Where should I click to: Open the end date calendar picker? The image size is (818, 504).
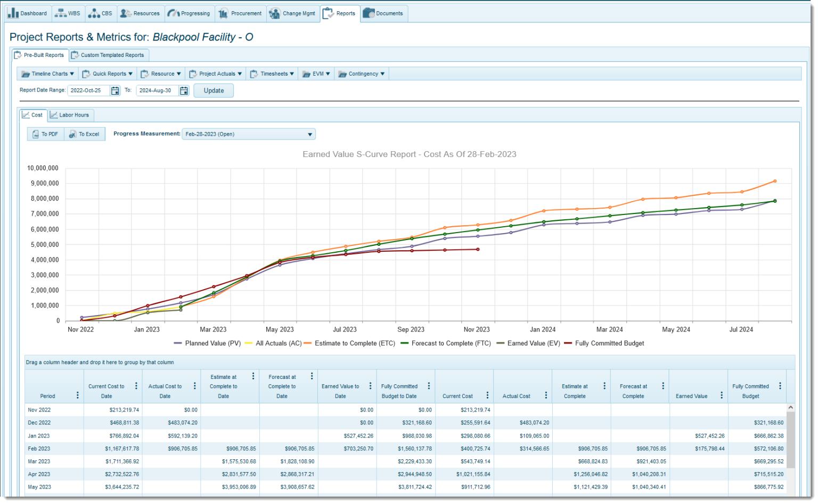point(184,90)
